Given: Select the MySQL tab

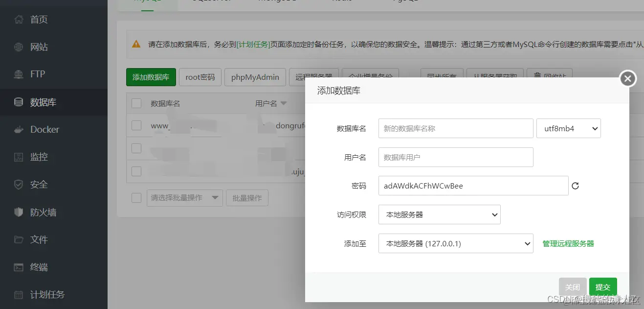Looking at the screenshot, I should point(148,2).
